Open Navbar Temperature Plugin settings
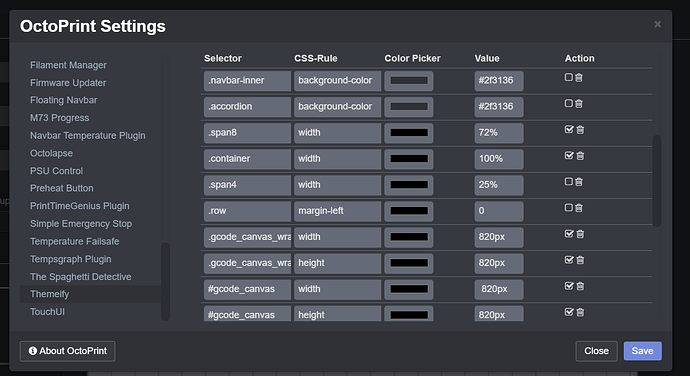Image resolution: width=690 pixels, height=376 pixels. click(x=88, y=136)
